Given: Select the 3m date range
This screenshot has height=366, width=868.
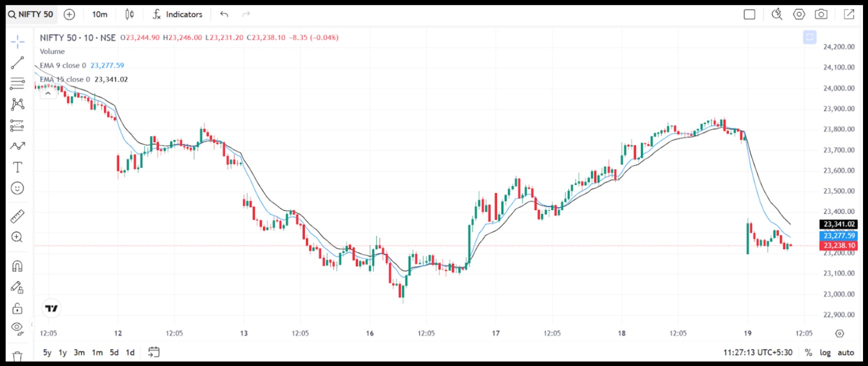Looking at the screenshot, I should [79, 352].
